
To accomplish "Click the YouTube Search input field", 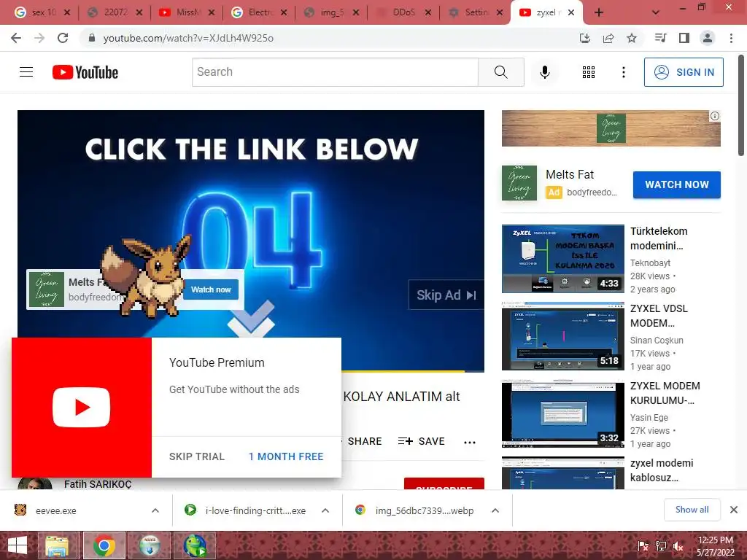I will 335,72.
